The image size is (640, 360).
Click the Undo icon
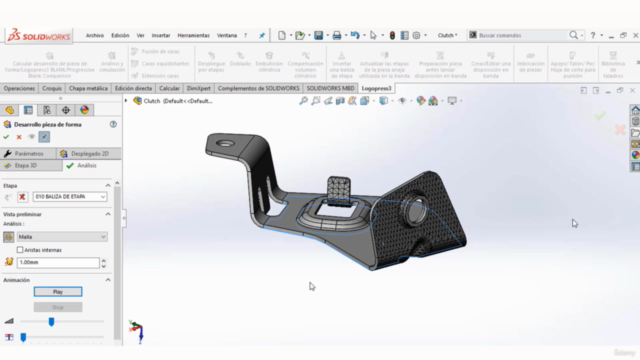click(355, 36)
